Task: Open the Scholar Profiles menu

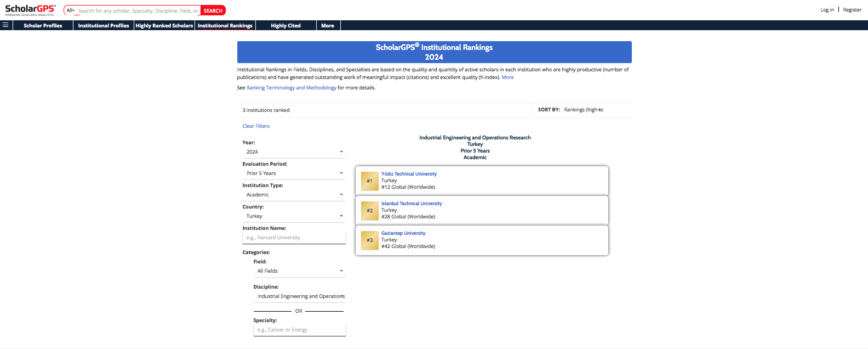Action: click(43, 25)
